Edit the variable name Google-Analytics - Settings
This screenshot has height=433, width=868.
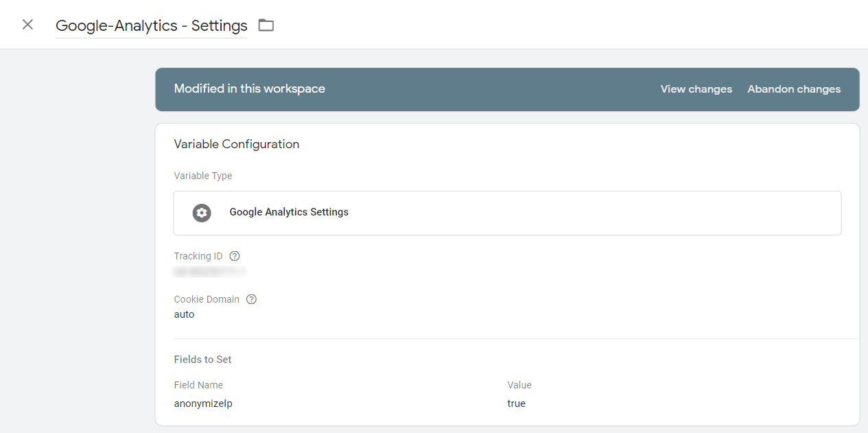point(151,26)
